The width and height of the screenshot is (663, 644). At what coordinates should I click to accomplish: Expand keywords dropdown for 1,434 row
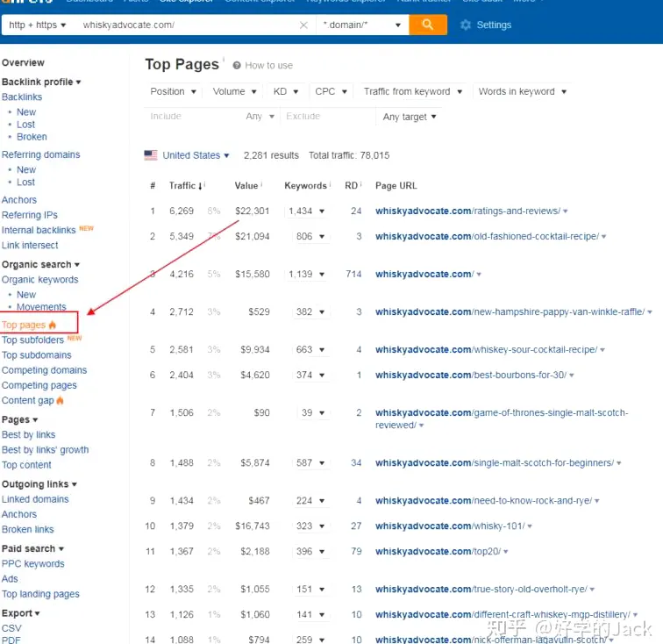(322, 211)
